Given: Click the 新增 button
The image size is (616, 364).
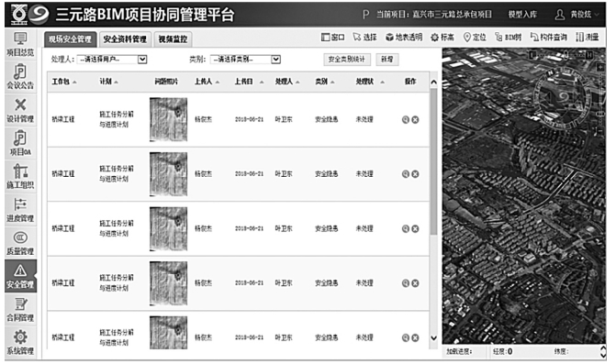Looking at the screenshot, I should [x=387, y=60].
